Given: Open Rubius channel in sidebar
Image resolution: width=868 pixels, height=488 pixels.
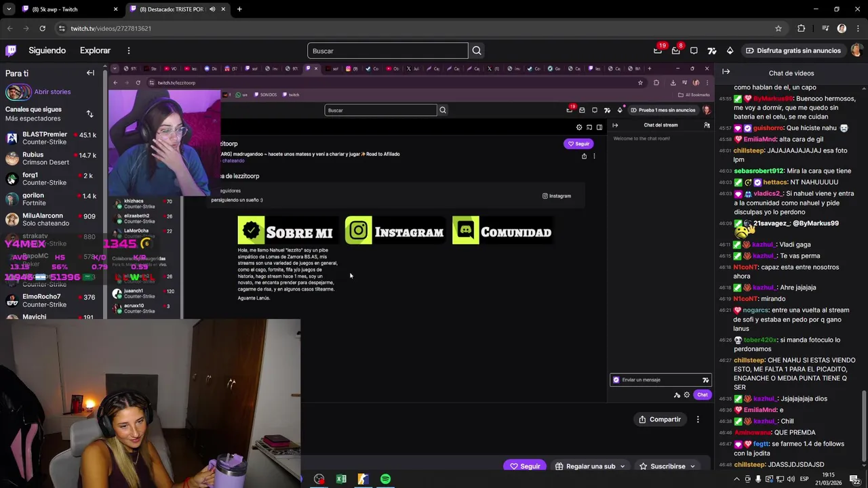Looking at the screenshot, I should click(51, 159).
